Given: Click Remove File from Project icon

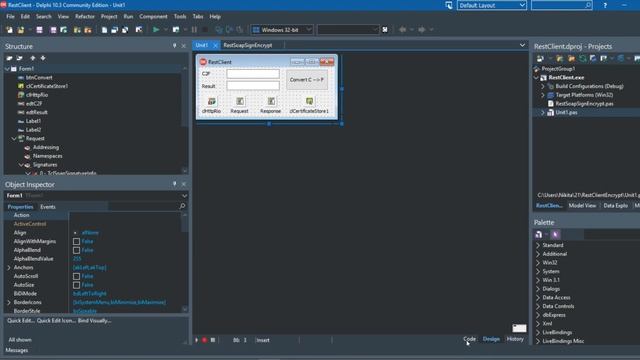Looking at the screenshot, I should pyautogui.click(x=88, y=30).
